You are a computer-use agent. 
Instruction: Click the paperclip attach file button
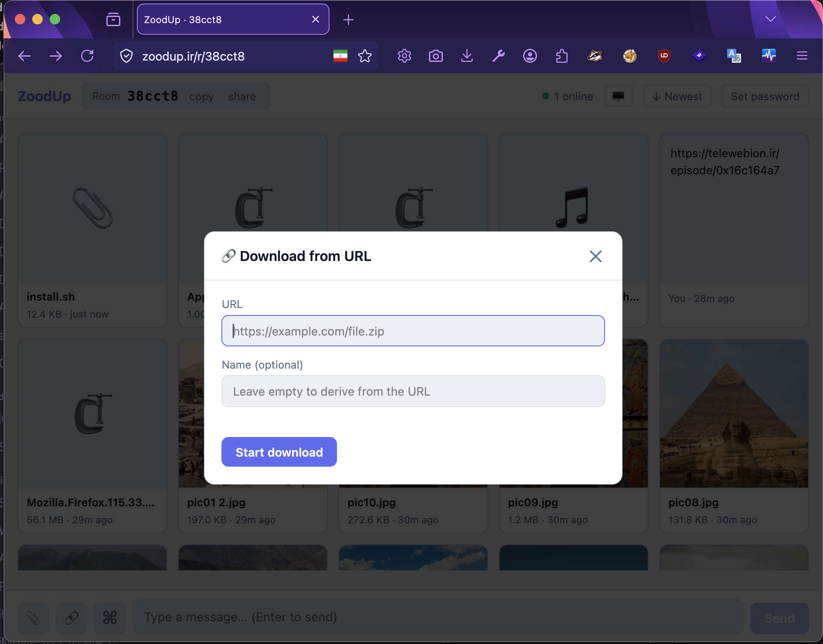[x=33, y=618]
